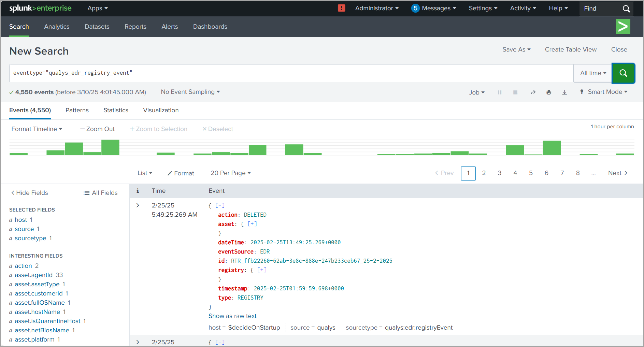Open the All time range dropdown
644x347 pixels.
593,73
